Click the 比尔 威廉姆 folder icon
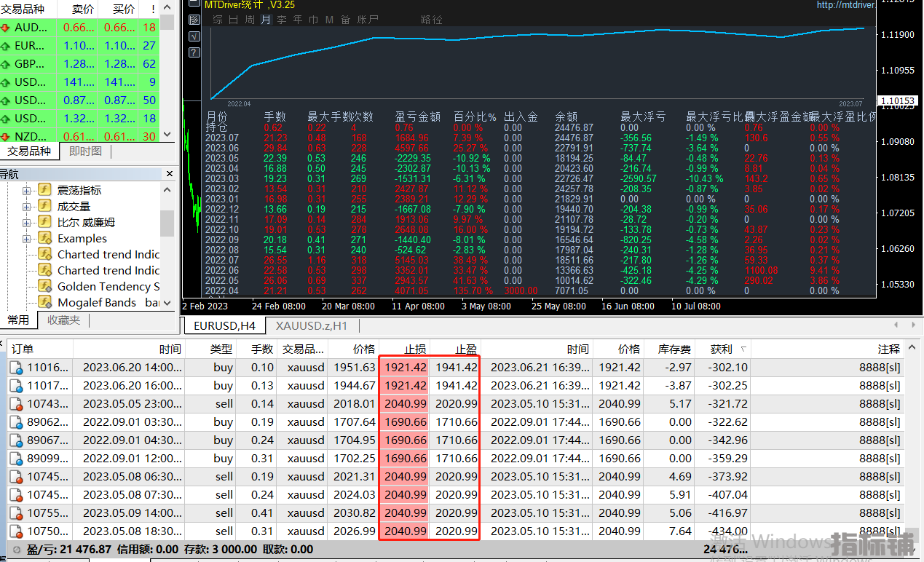This screenshot has height=562, width=924. point(44,222)
